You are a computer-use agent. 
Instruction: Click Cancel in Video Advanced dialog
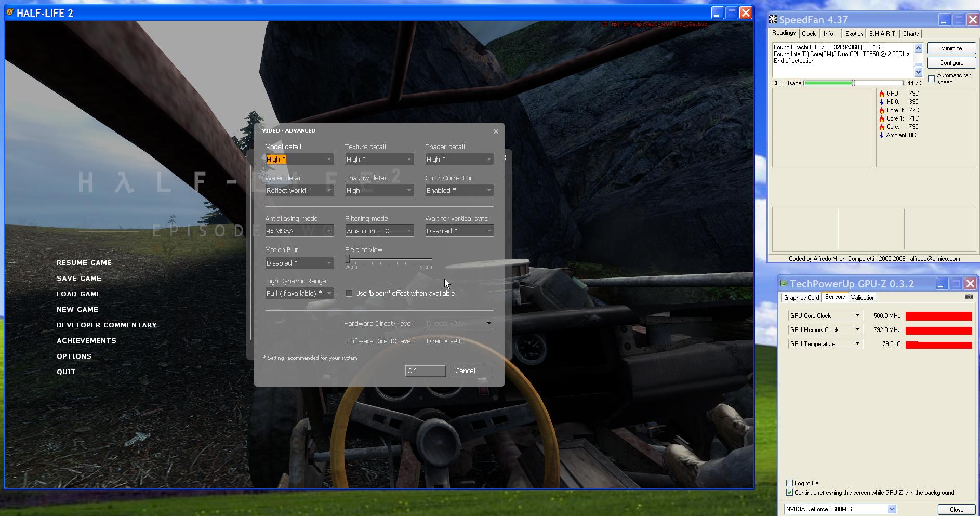tap(473, 371)
